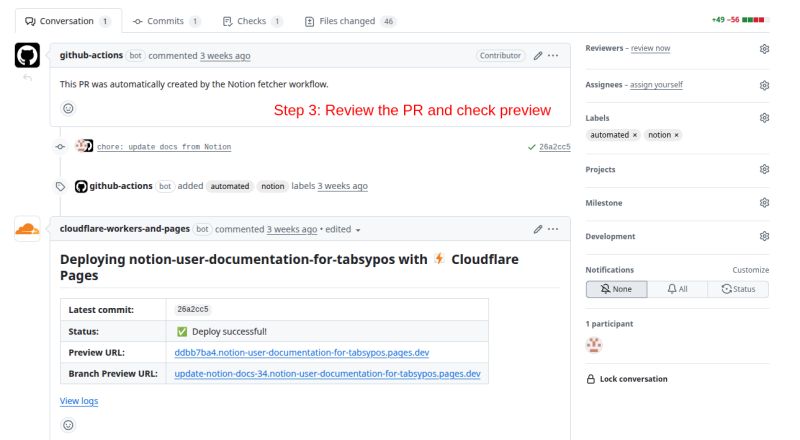Open the Assignees settings gear

(x=764, y=85)
